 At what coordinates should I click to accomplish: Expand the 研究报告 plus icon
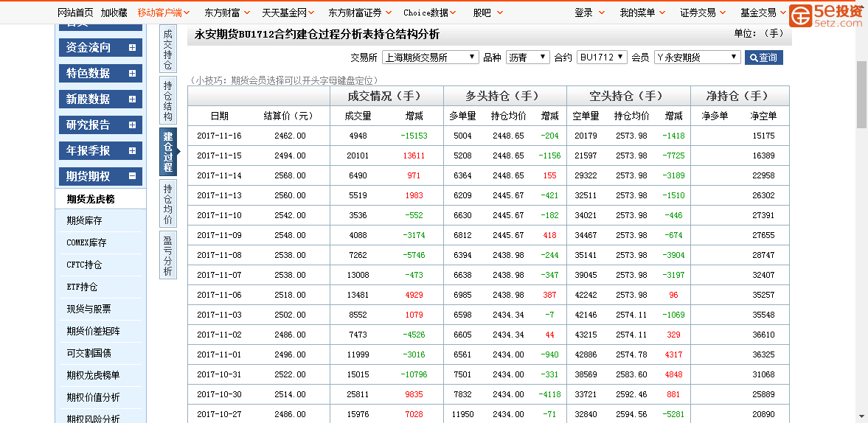[x=132, y=125]
